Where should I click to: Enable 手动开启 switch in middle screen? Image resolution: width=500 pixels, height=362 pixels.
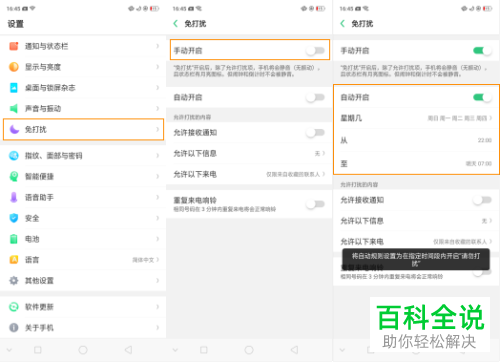click(315, 51)
